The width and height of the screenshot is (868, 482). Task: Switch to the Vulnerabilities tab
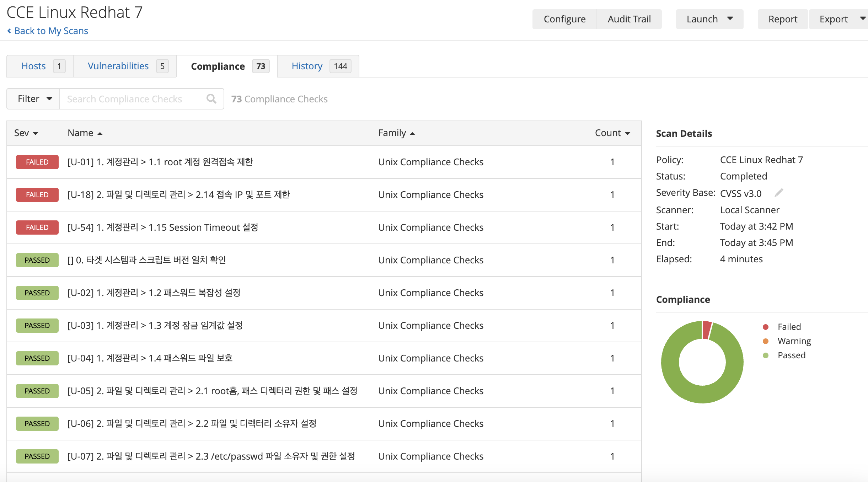[x=125, y=66]
